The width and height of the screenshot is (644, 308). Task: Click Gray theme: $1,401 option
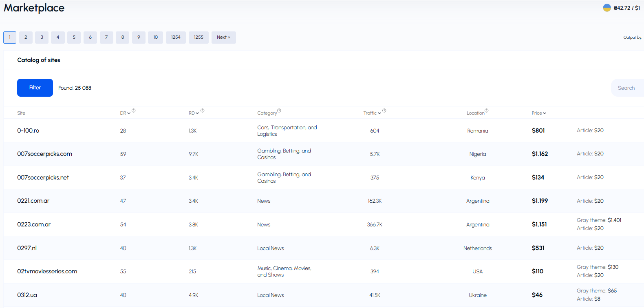[x=599, y=220]
